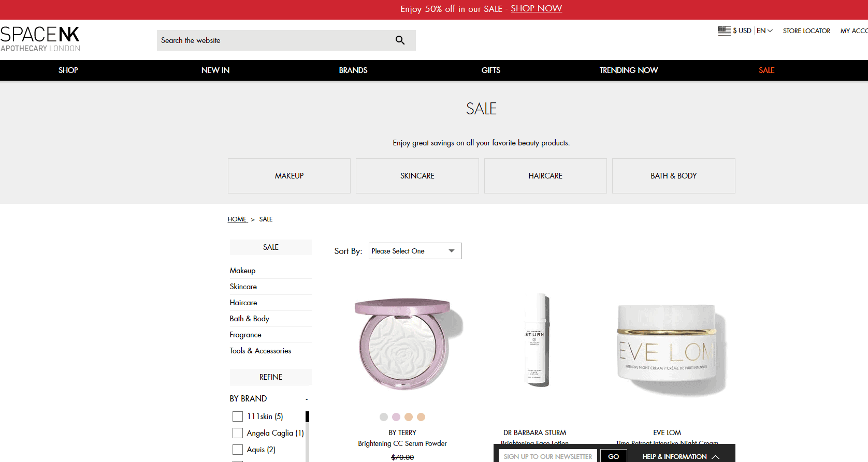The width and height of the screenshot is (868, 462).
Task: Open the SHOP menu in the navigation bar
Action: pyautogui.click(x=68, y=70)
